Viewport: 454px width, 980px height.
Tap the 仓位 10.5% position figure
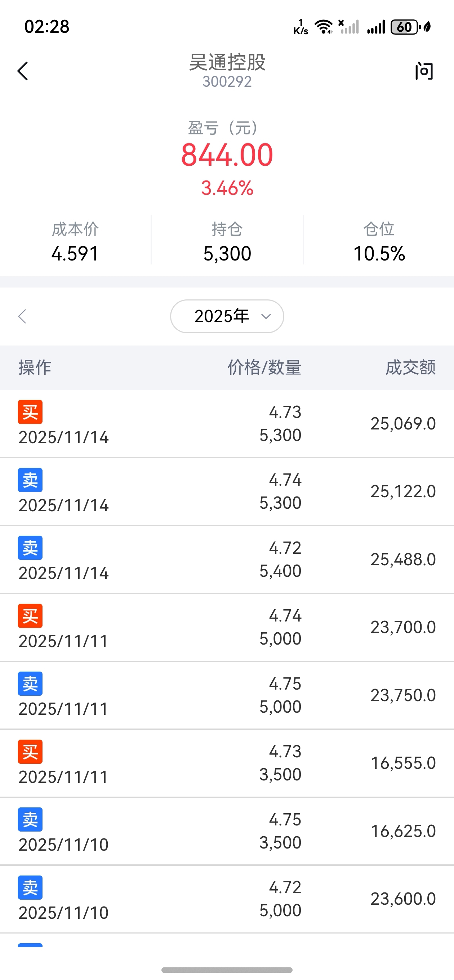click(379, 253)
